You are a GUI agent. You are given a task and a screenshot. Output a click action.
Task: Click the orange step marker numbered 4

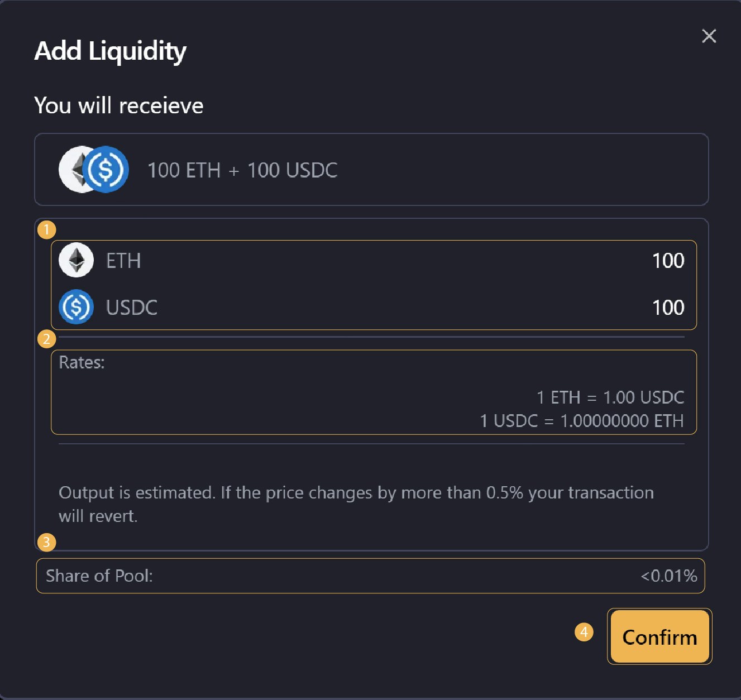pos(584,632)
